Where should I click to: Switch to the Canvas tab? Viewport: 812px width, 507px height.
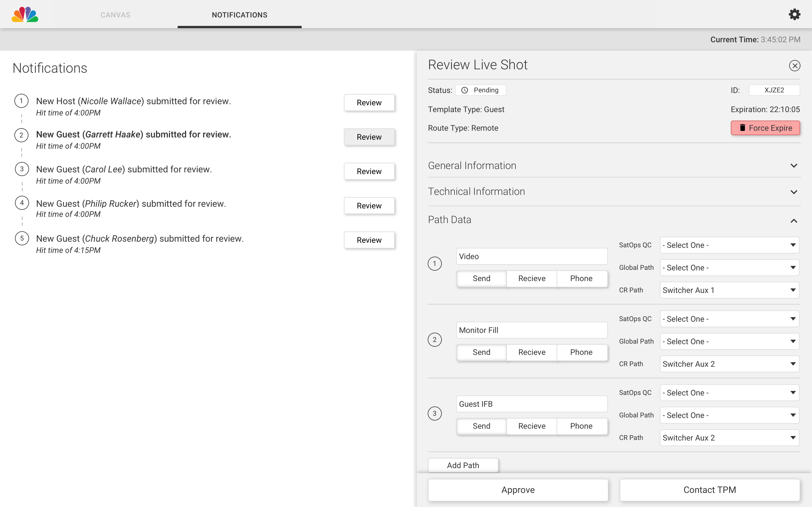click(x=115, y=15)
